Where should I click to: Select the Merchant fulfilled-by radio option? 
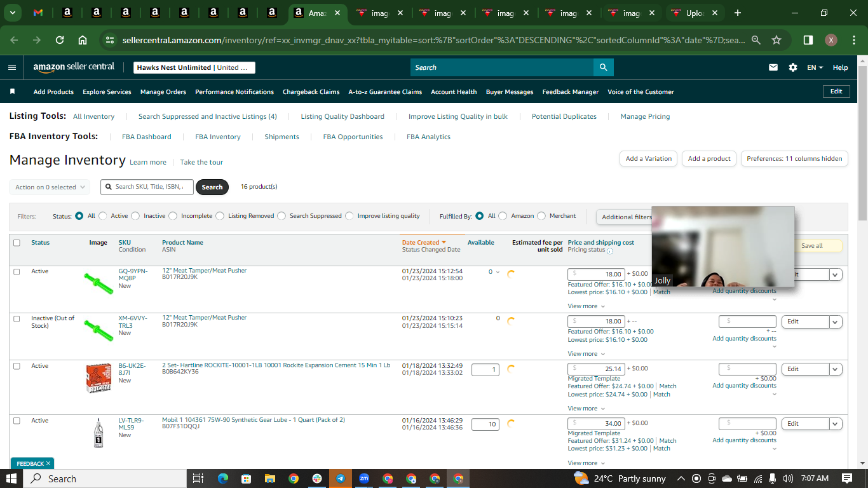tap(541, 216)
